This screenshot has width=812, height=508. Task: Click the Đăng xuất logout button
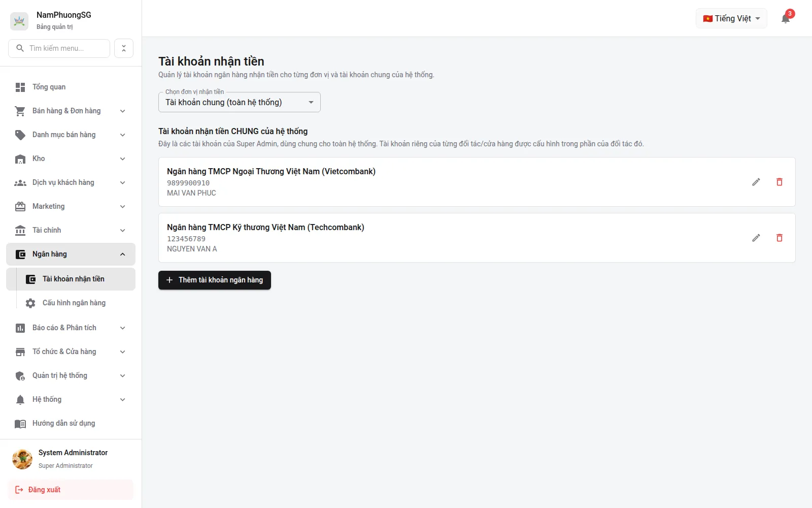pyautogui.click(x=71, y=490)
